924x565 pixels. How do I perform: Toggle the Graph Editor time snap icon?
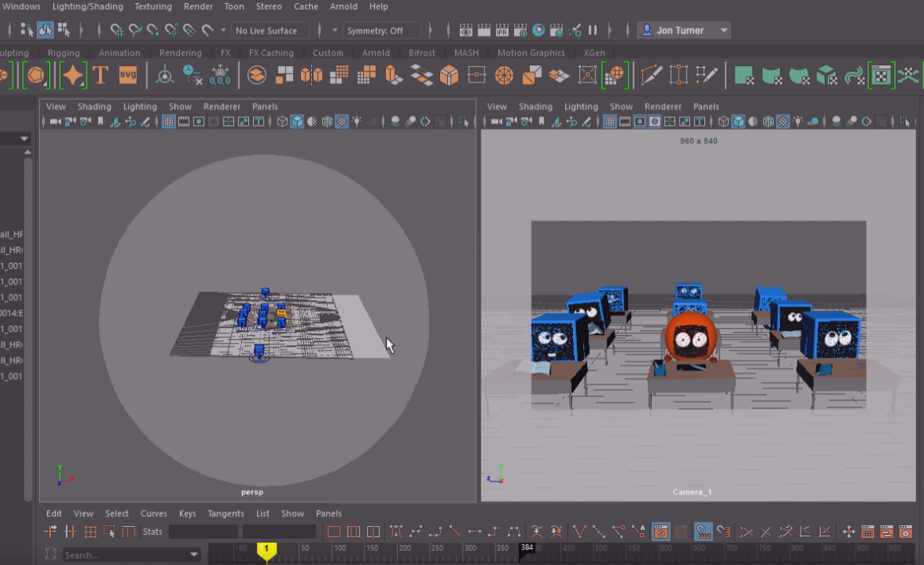[x=703, y=532]
